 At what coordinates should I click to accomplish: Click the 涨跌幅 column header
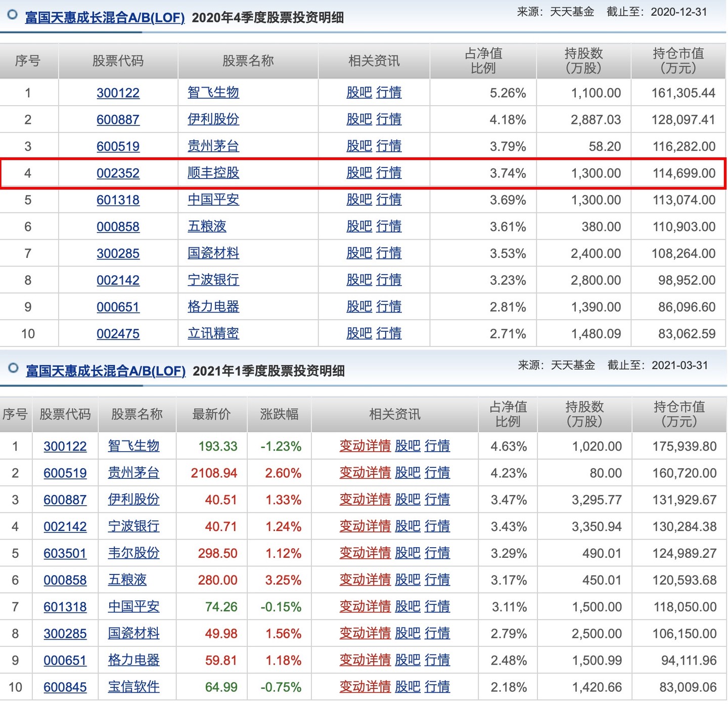click(279, 415)
